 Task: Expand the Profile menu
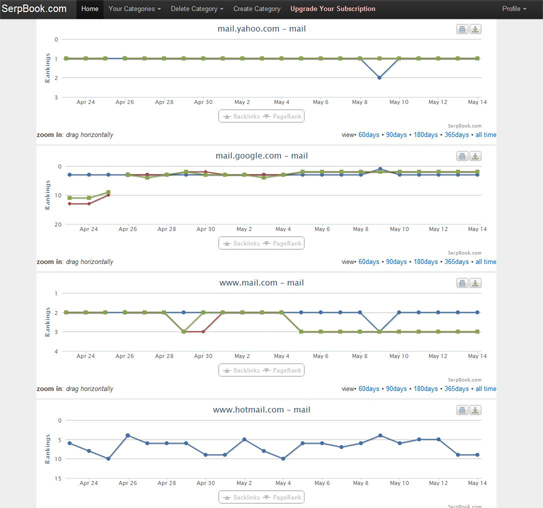coord(514,9)
